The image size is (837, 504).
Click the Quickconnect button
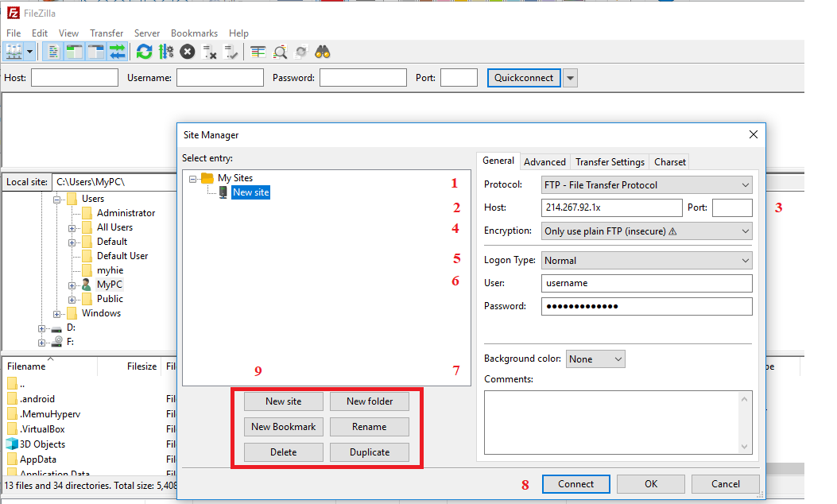click(x=524, y=77)
